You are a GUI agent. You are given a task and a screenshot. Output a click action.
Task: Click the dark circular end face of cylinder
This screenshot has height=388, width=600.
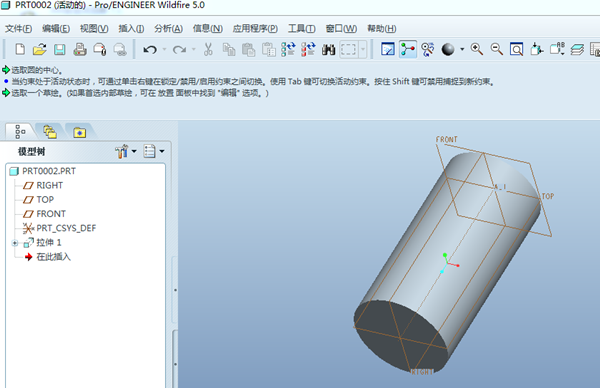(400, 337)
